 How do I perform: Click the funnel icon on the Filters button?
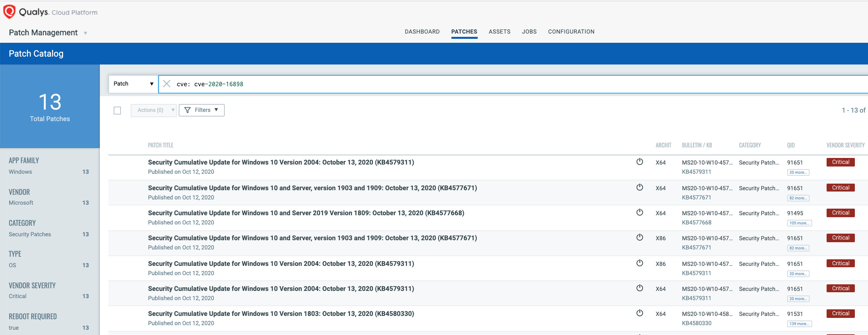click(x=188, y=110)
